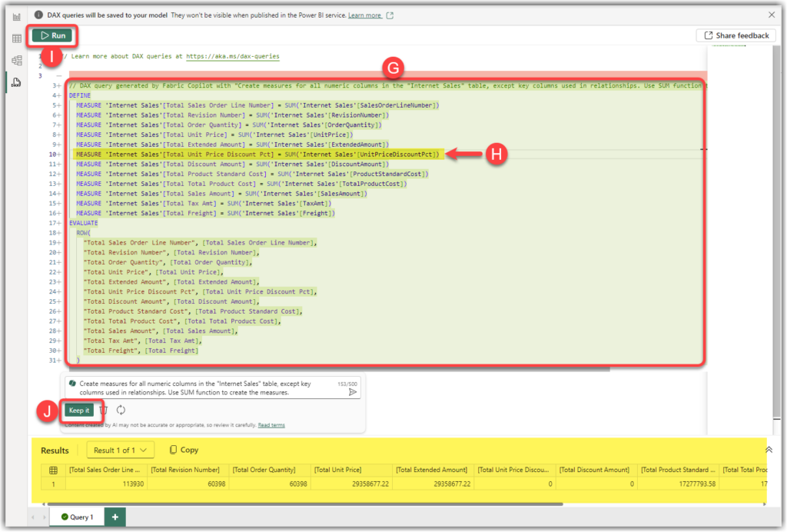Keep the Copilot-generated query
This screenshot has width=787, height=532.
tap(79, 411)
